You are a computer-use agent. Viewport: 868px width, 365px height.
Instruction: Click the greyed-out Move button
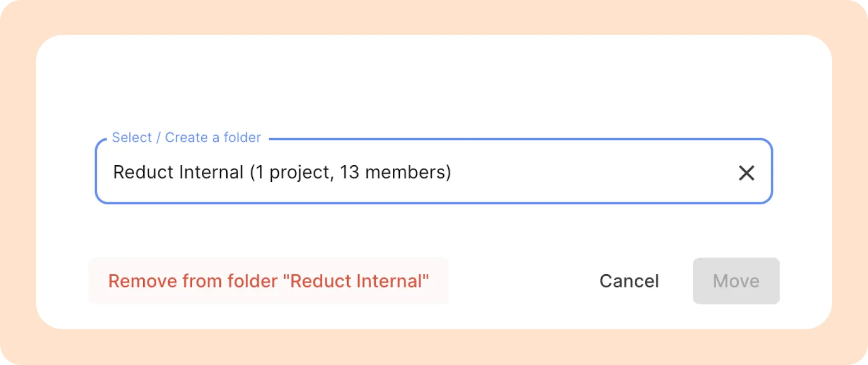[736, 281]
